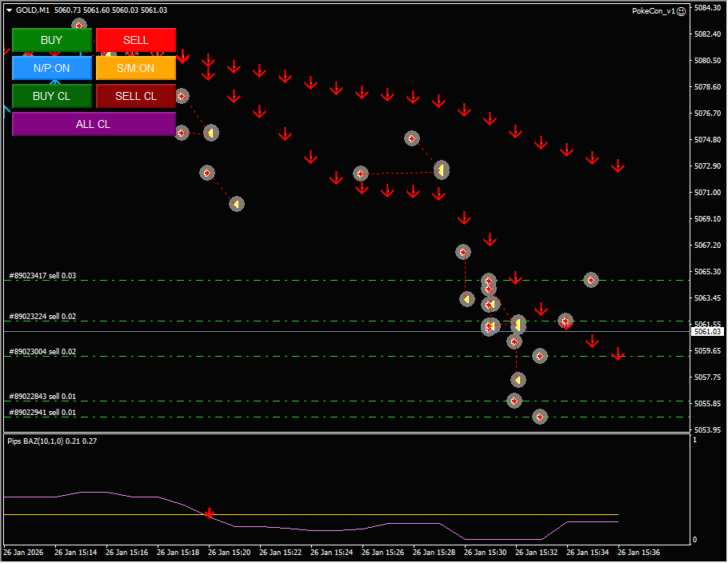Close all positions with ALL CL
This screenshot has height=563, width=728.
[x=94, y=125]
